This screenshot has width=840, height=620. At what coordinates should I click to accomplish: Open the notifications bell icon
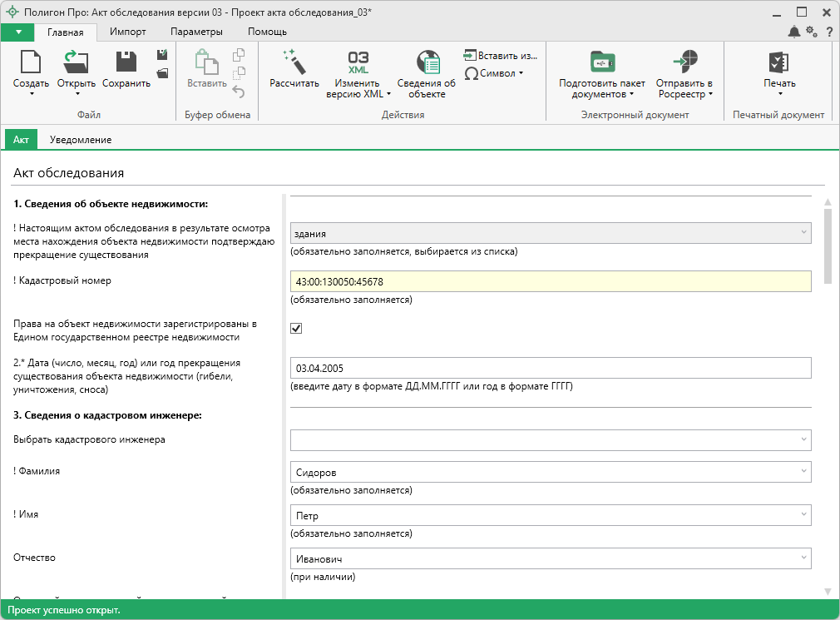794,32
